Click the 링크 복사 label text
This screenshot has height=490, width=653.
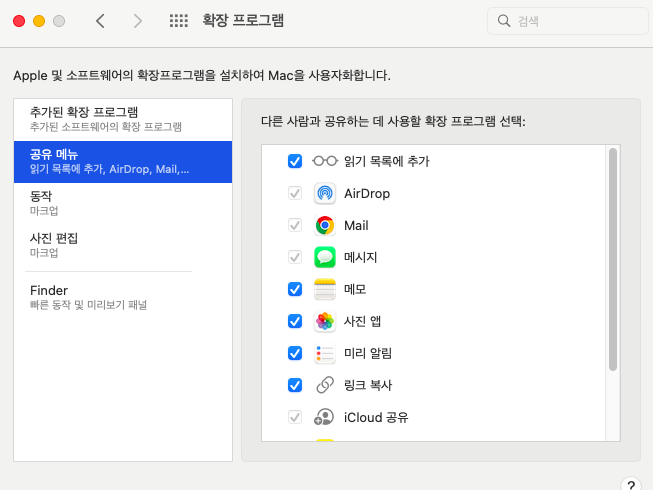click(368, 385)
